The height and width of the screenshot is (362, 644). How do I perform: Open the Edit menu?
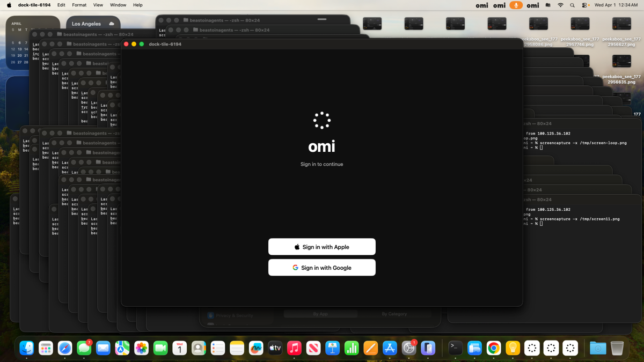click(61, 5)
